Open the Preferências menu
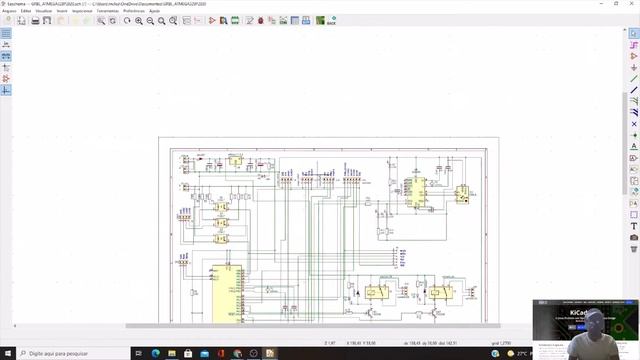The image size is (640, 360). [x=134, y=11]
